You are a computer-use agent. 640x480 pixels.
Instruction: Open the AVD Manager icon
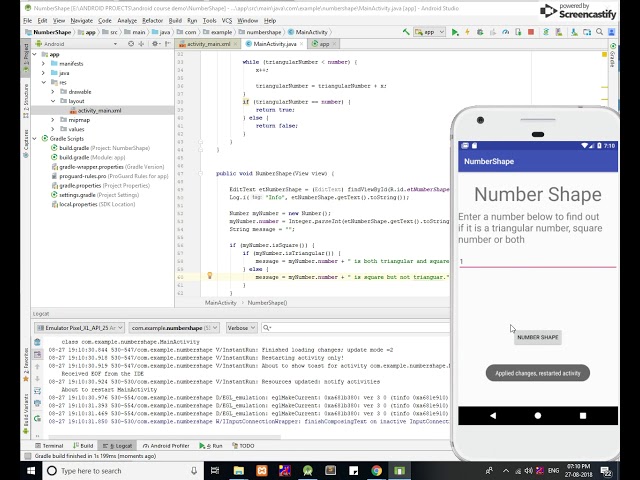coord(558,32)
